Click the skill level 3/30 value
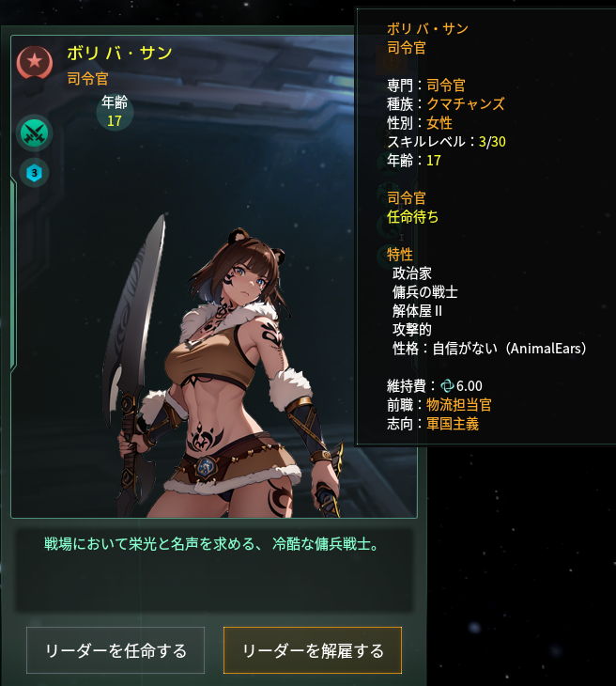 click(x=492, y=142)
